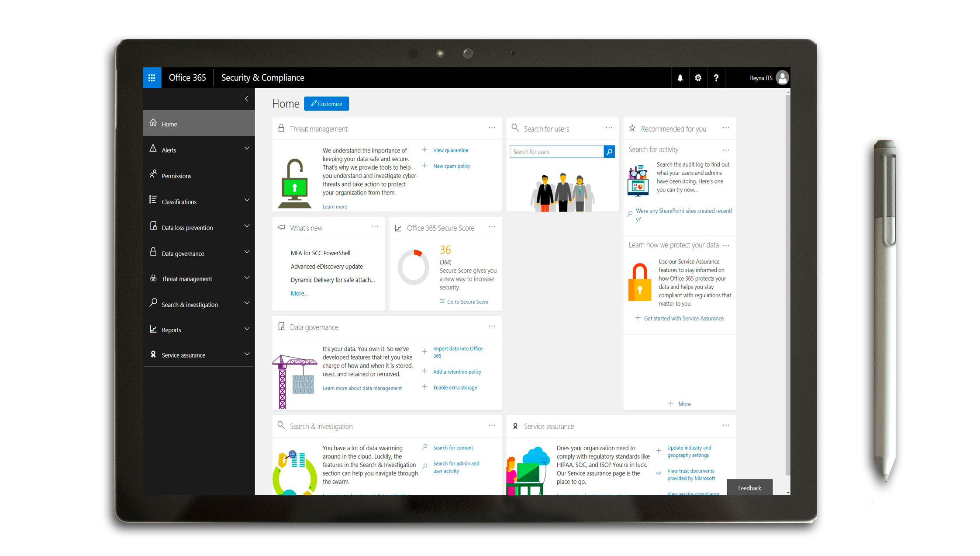
Task: Collapse the left navigation pane
Action: (246, 99)
